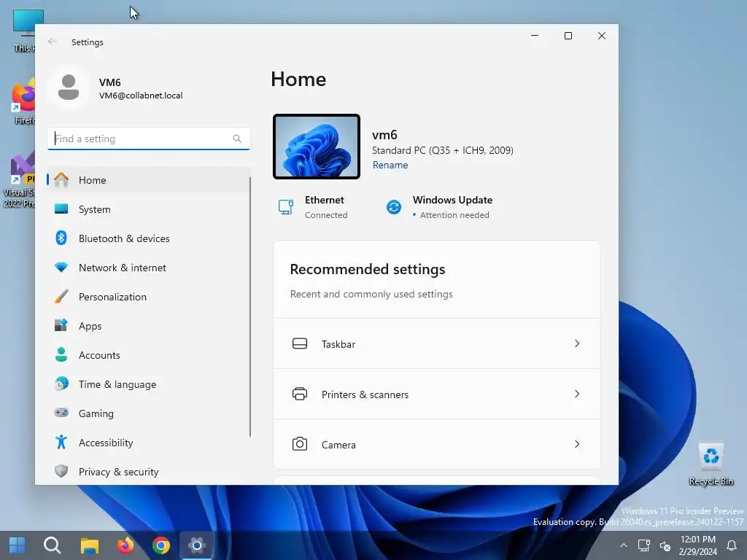Open System settings in the sidebar
The image size is (747, 560).
click(148, 209)
